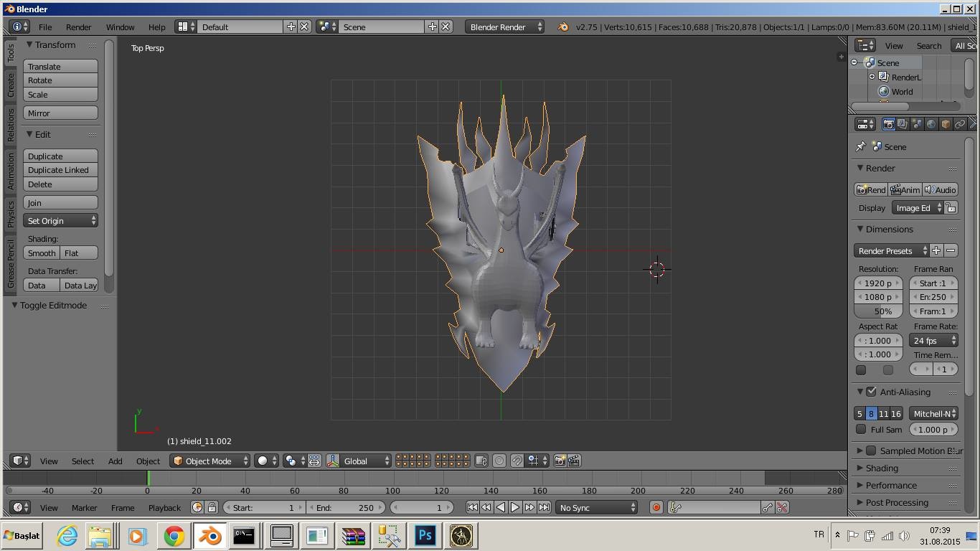
Task: Open the 24 fps frame rate dropdown
Action: click(933, 340)
